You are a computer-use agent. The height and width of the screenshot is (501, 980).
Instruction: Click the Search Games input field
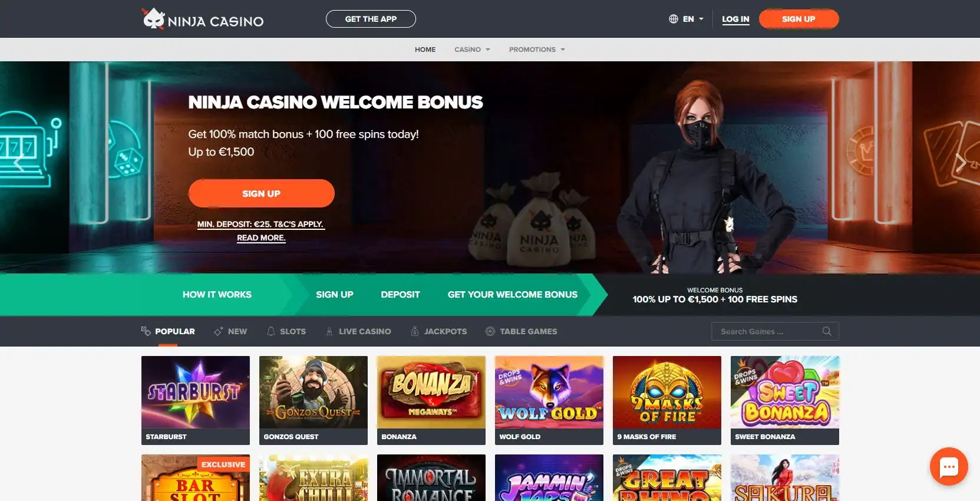coord(775,331)
